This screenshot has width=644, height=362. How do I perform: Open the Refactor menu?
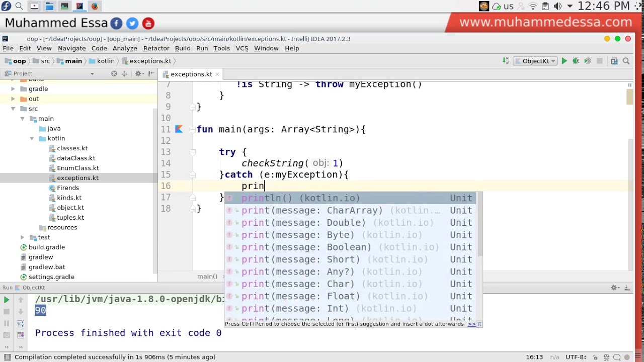click(156, 48)
